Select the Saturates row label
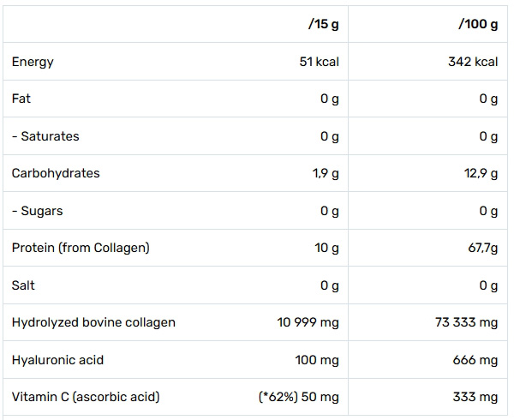Image resolution: width=514 pixels, height=420 pixels. [45, 136]
